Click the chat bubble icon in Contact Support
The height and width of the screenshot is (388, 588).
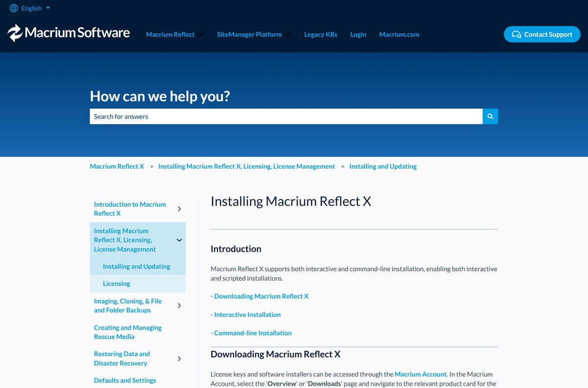click(516, 34)
